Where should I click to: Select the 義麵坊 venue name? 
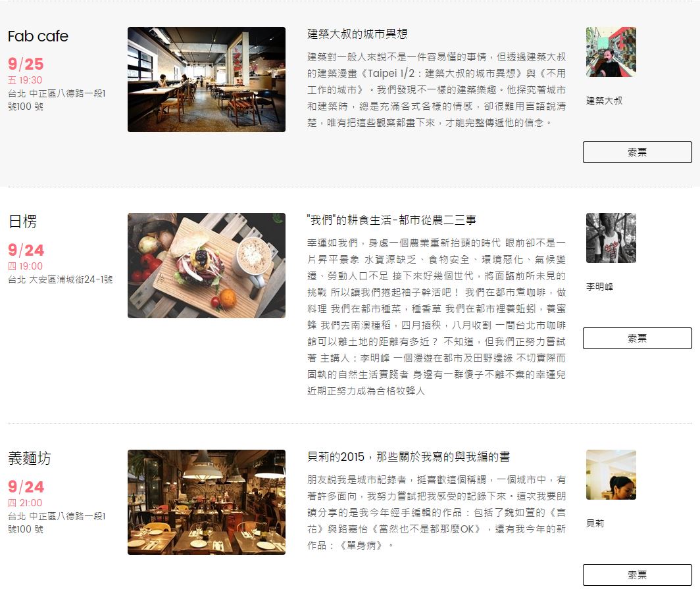click(x=30, y=458)
